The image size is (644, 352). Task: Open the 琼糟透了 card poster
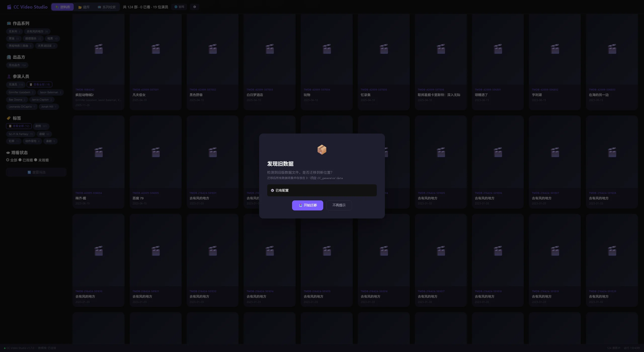(x=498, y=50)
